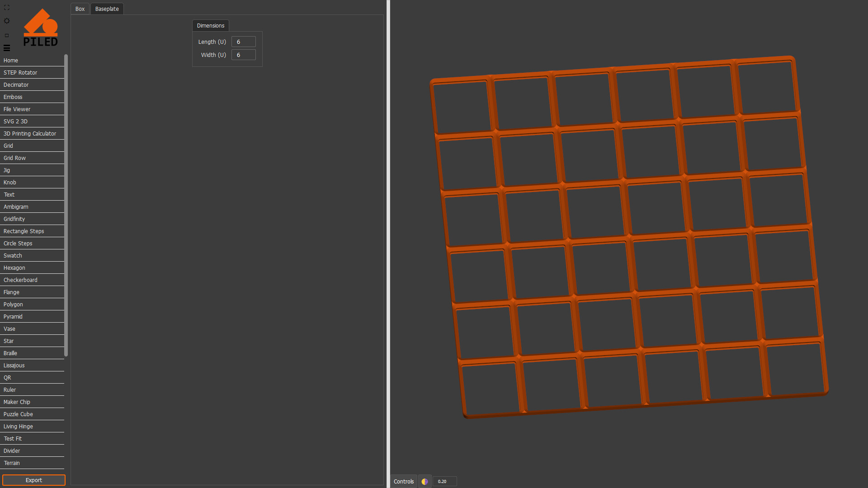This screenshot has width=868, height=488.
Task: Open the Gridfinity tool in sidebar
Action: (x=14, y=219)
